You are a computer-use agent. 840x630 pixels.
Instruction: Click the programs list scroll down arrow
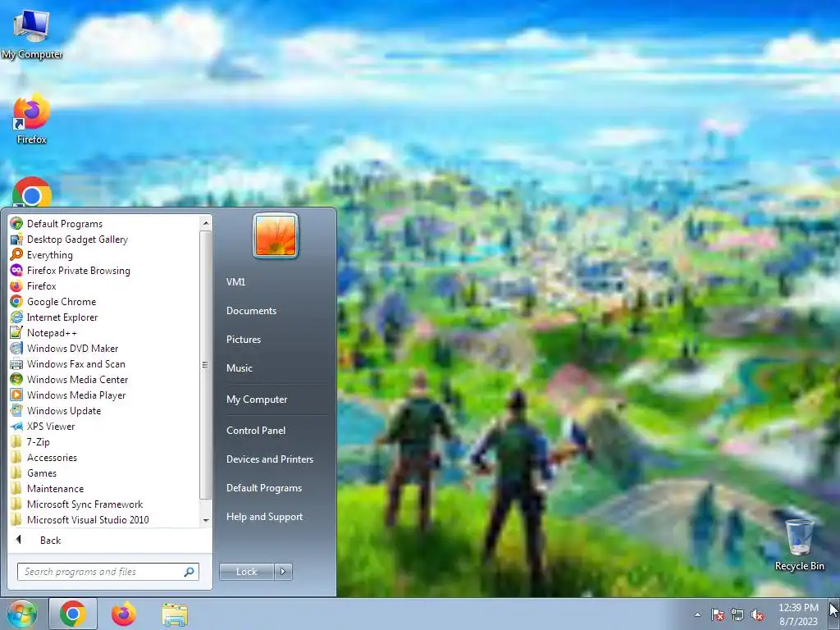pos(206,520)
